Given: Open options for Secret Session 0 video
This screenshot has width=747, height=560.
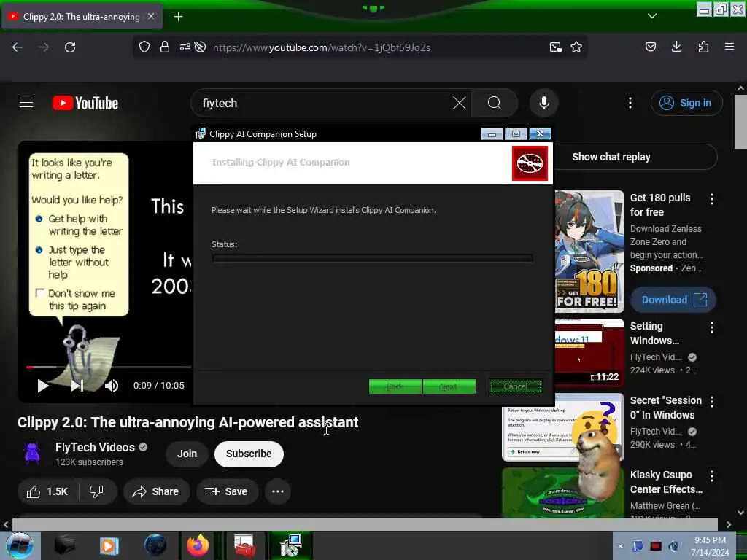Looking at the screenshot, I should [x=712, y=402].
